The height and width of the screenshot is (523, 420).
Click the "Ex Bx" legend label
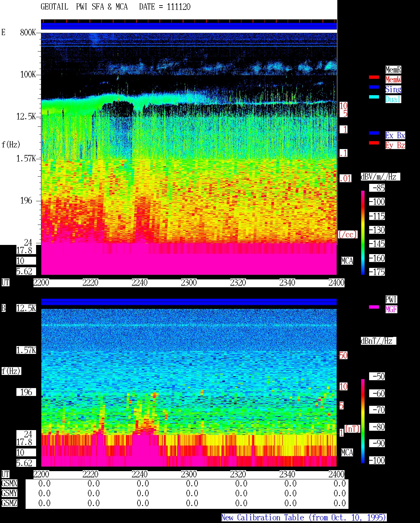click(x=395, y=135)
